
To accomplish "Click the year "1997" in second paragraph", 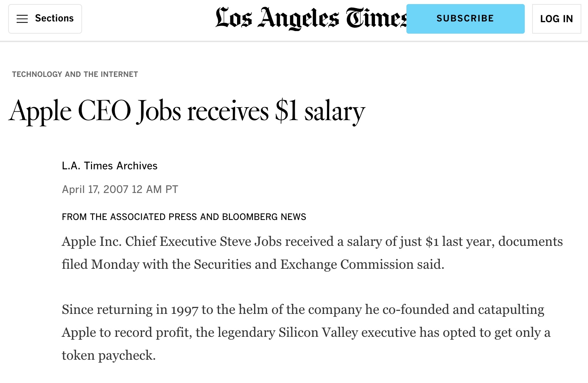I will (185, 310).
